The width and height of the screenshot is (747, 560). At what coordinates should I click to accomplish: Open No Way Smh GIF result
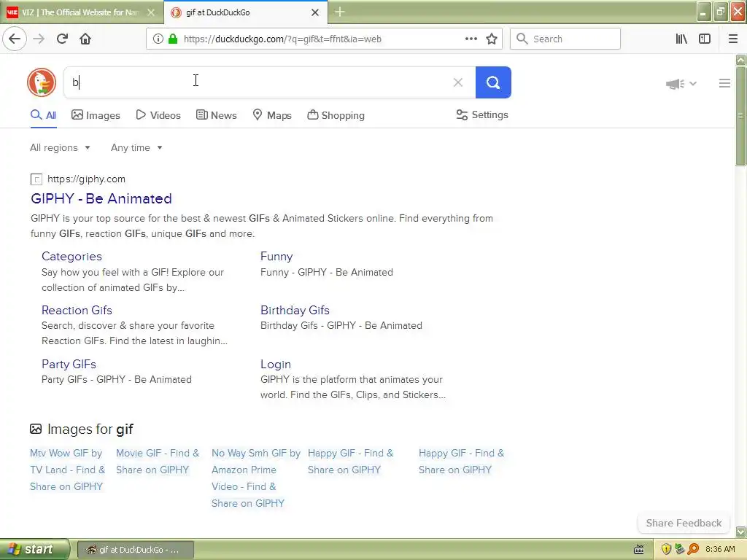pos(256,478)
